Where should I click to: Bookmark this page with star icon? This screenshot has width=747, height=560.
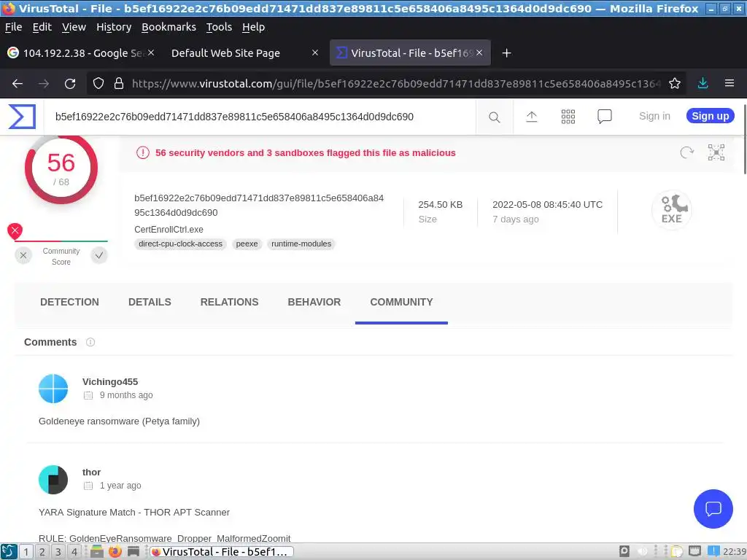675,84
